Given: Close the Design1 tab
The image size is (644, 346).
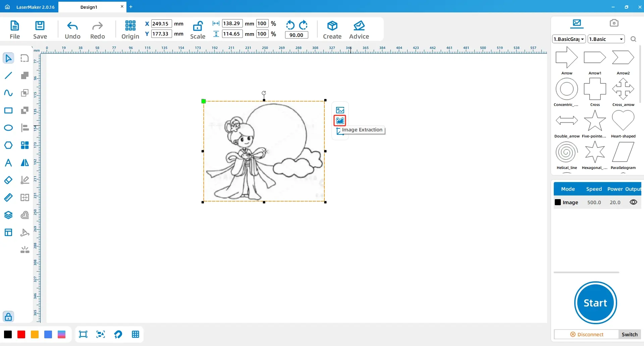Looking at the screenshot, I should click(122, 6).
